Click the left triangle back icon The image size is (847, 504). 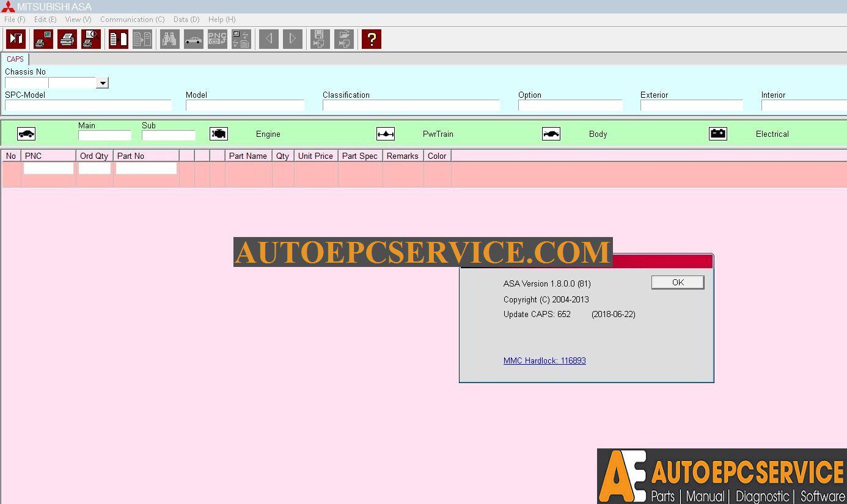click(x=269, y=39)
